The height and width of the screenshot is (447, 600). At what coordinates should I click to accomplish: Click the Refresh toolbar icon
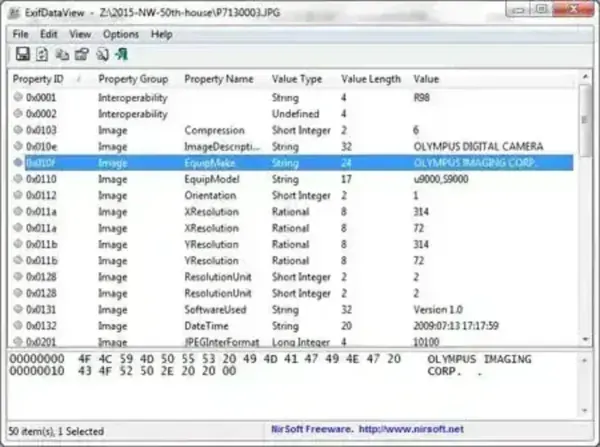[42, 54]
